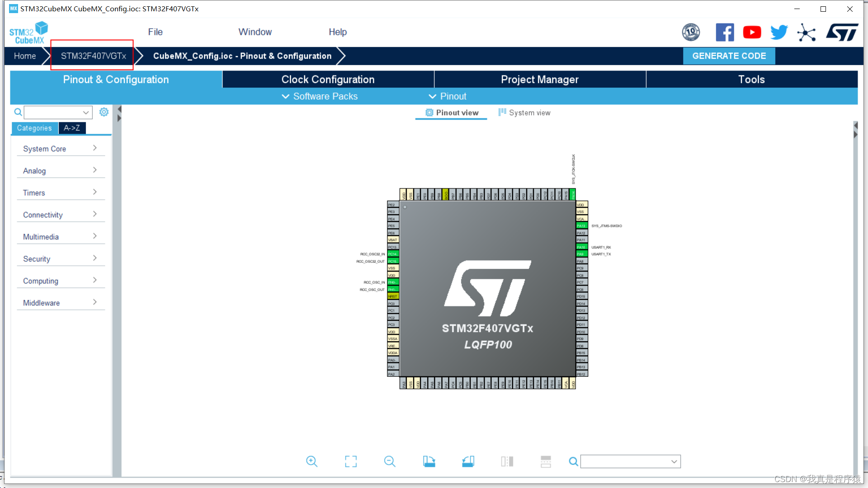Click the USART1_TX signal label
868x488 pixels.
coord(601,254)
